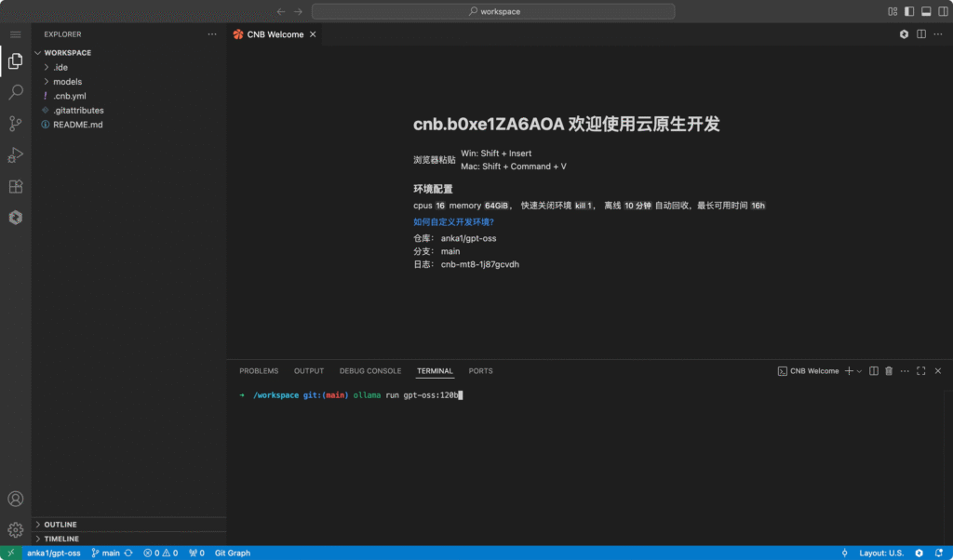Screen dimensions: 953x560
Task: Kill terminal with the trash icon
Action: [889, 371]
